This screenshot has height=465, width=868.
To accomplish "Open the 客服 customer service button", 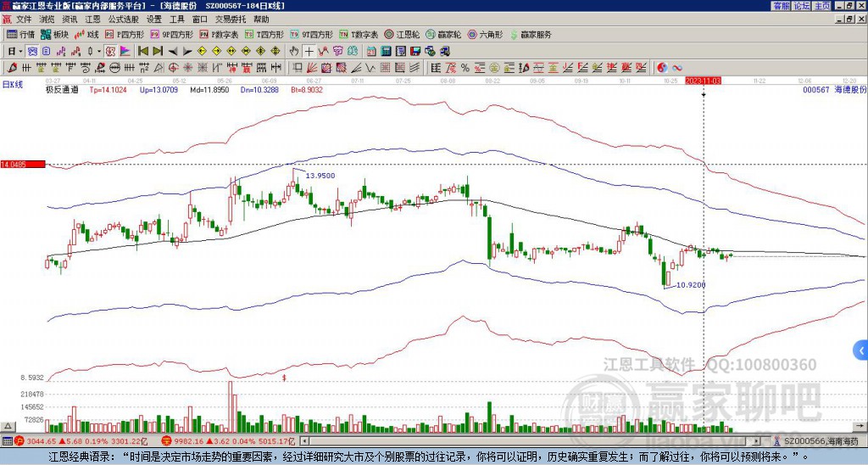I will tap(782, 6).
